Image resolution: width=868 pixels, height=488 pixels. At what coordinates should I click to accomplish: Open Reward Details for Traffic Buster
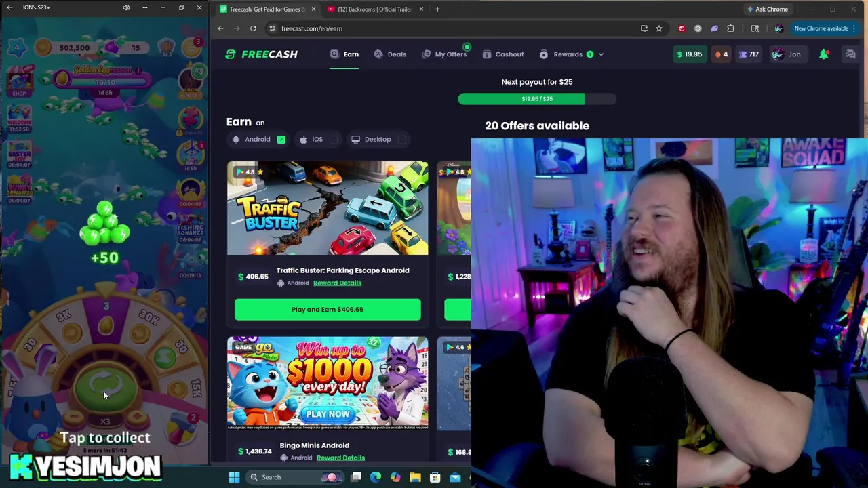point(337,283)
